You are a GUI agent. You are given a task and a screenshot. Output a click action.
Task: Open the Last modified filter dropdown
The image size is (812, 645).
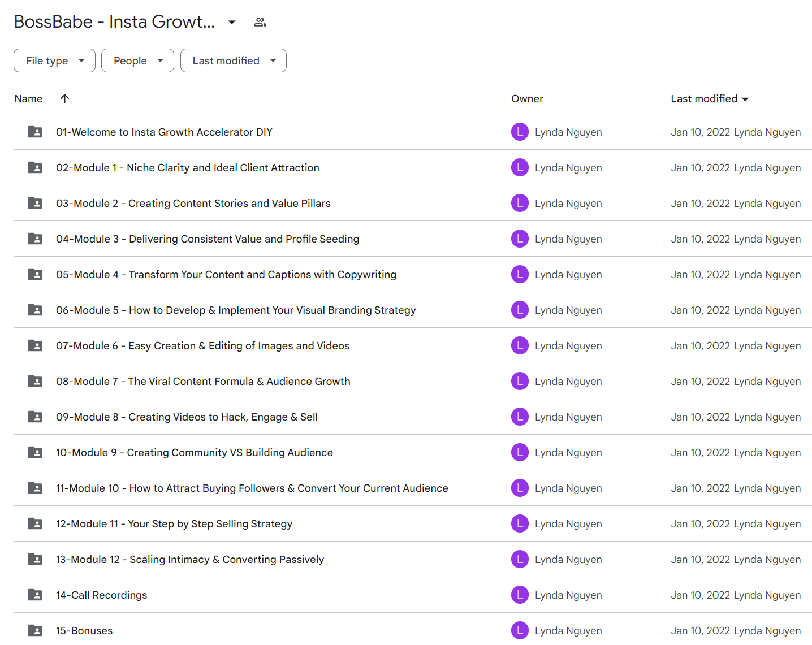pos(233,60)
